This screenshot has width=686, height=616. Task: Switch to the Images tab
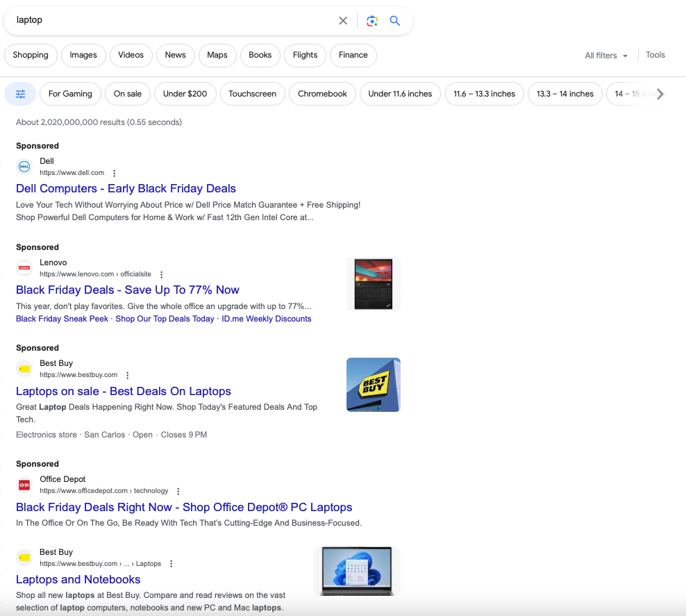[83, 55]
